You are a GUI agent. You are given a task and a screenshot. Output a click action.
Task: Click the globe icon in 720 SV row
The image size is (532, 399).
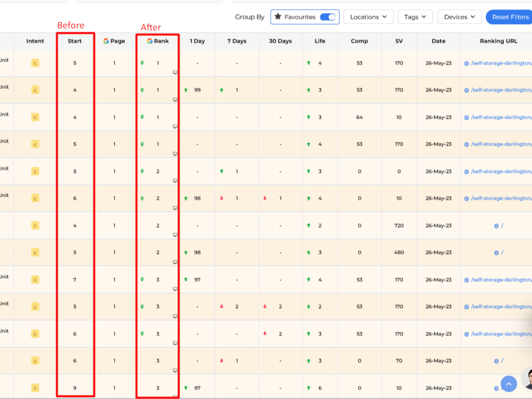[x=496, y=226]
